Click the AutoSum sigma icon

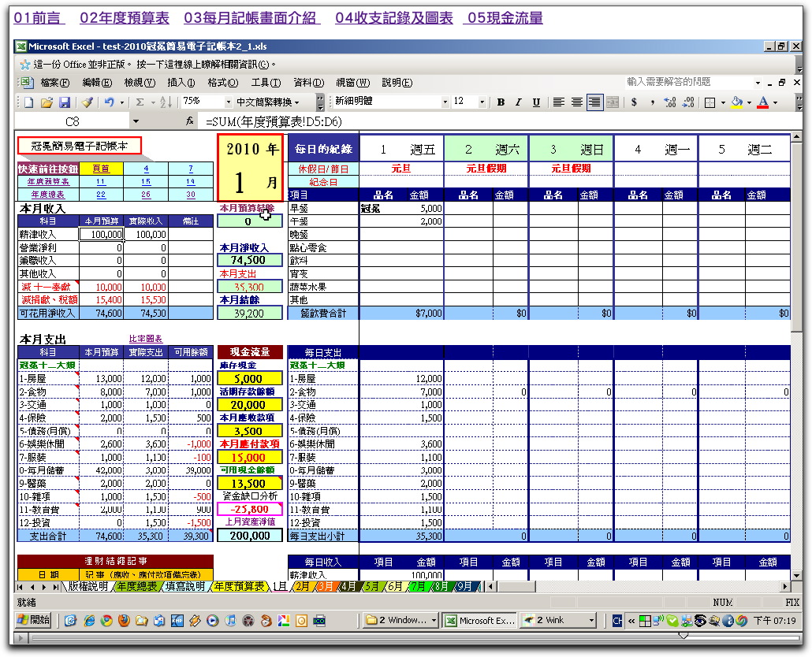[x=140, y=102]
